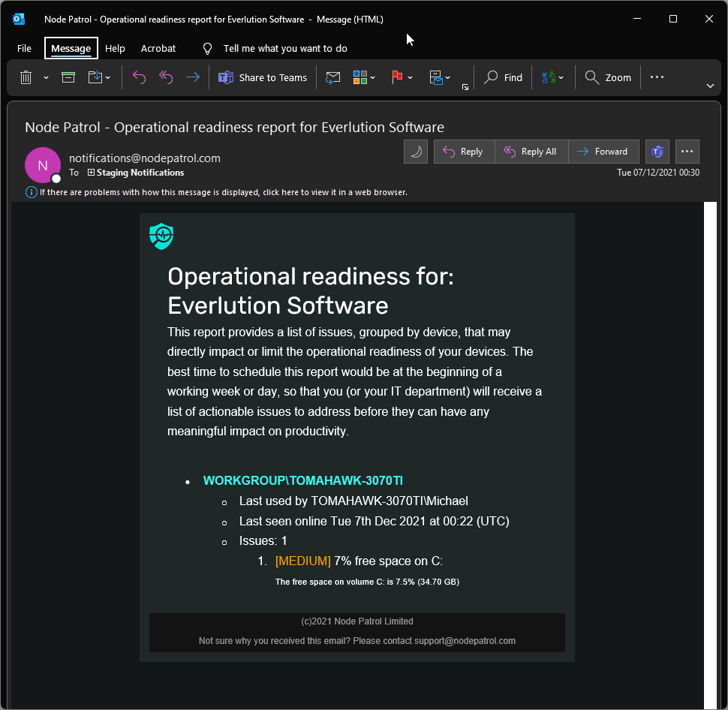Viewport: 728px width, 710px height.
Task: Click the Tell me what you want search box
Action: click(285, 48)
